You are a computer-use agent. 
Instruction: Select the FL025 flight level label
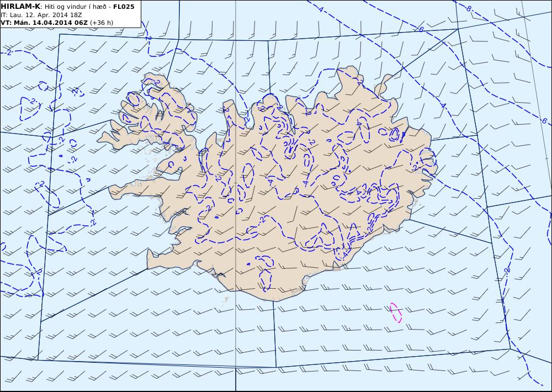pyautogui.click(x=124, y=7)
